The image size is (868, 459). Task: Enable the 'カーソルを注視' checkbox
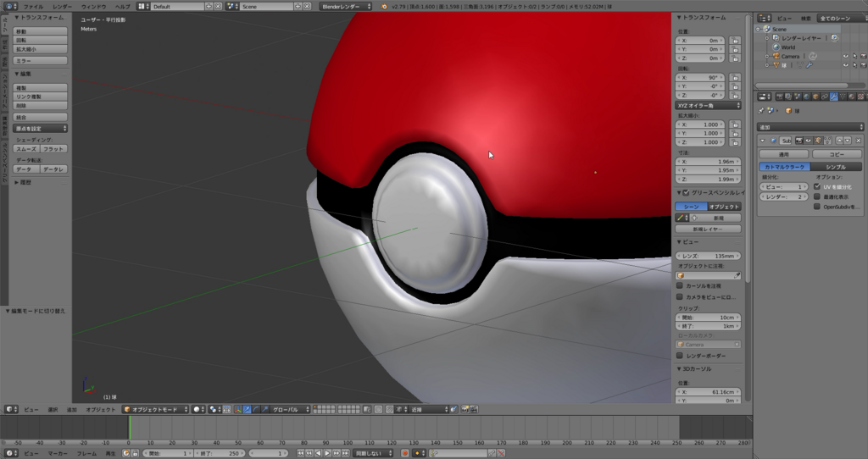680,286
